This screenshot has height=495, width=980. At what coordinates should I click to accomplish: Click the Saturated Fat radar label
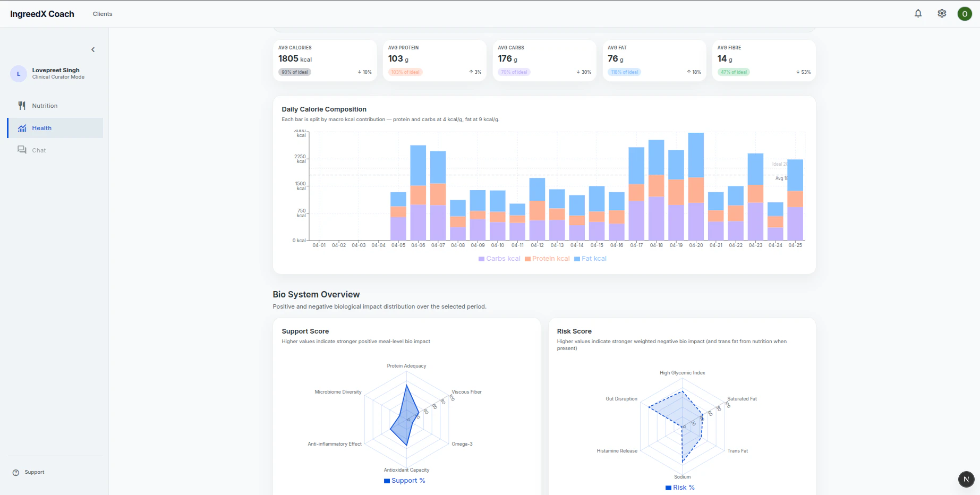tap(742, 399)
